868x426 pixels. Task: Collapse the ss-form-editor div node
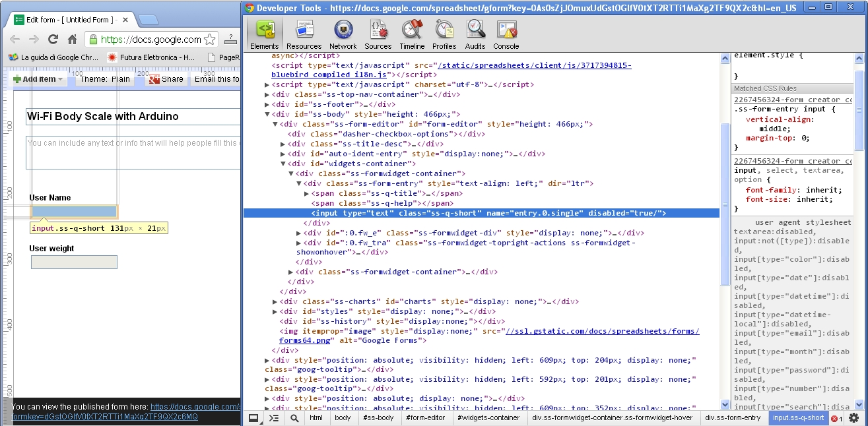(x=275, y=124)
